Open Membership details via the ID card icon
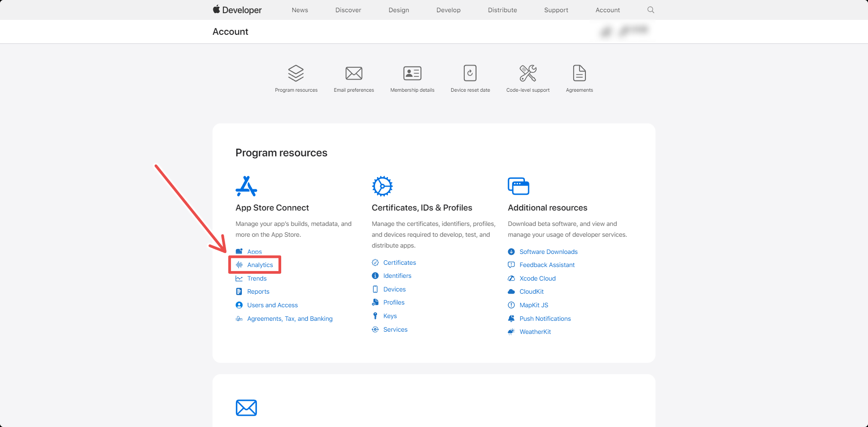This screenshot has height=427, width=868. 412,73
